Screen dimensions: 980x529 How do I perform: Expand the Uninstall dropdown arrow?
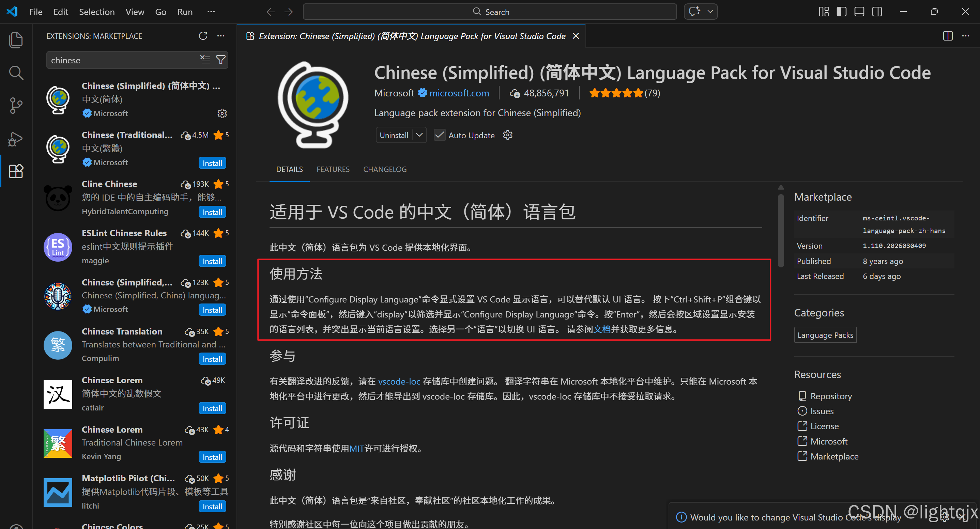[x=419, y=135]
